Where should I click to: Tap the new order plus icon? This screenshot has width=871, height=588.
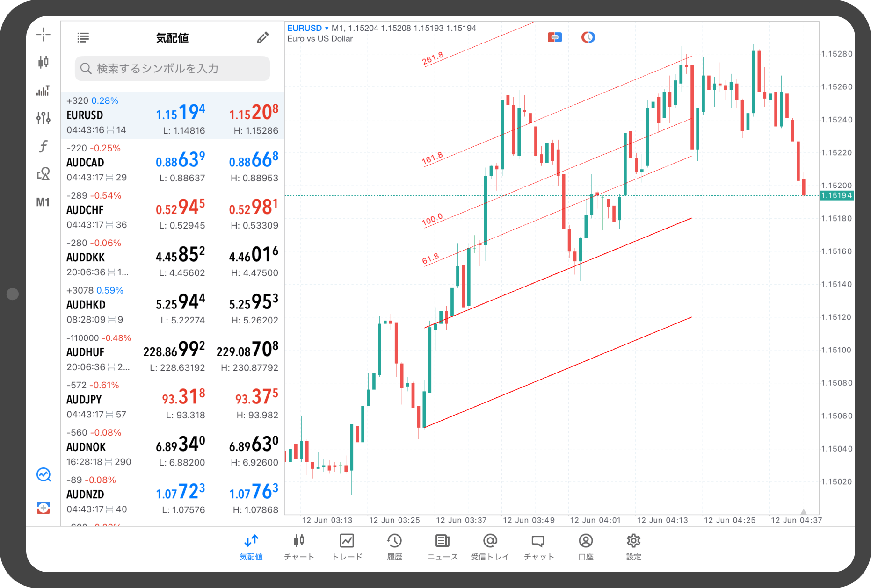(x=43, y=508)
